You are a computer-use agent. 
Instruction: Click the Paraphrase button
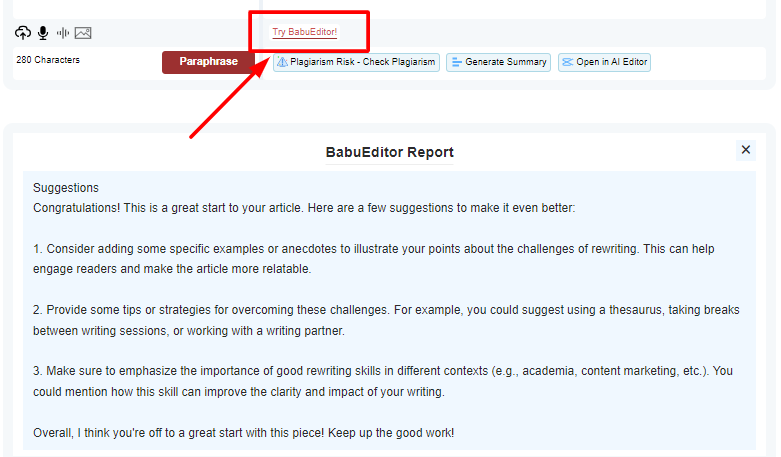coord(208,62)
